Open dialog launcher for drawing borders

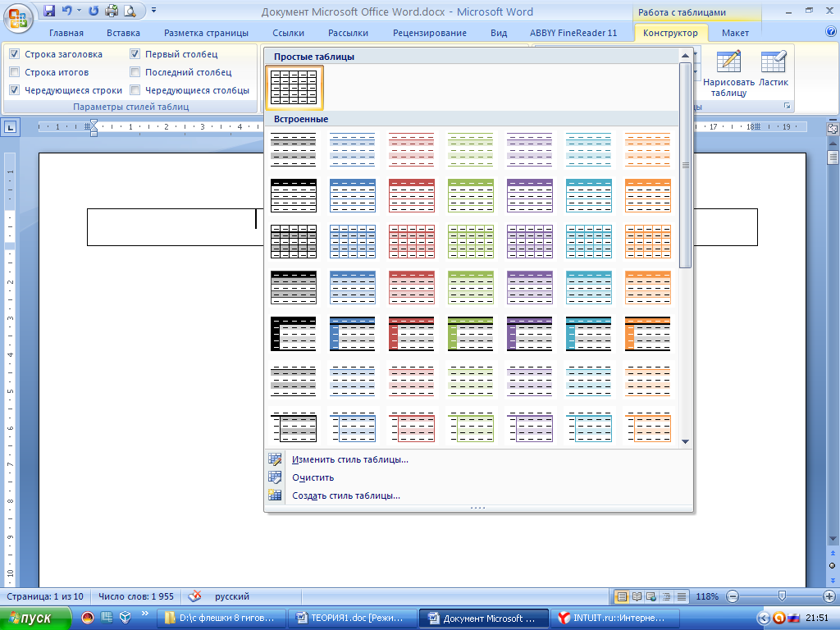click(787, 106)
